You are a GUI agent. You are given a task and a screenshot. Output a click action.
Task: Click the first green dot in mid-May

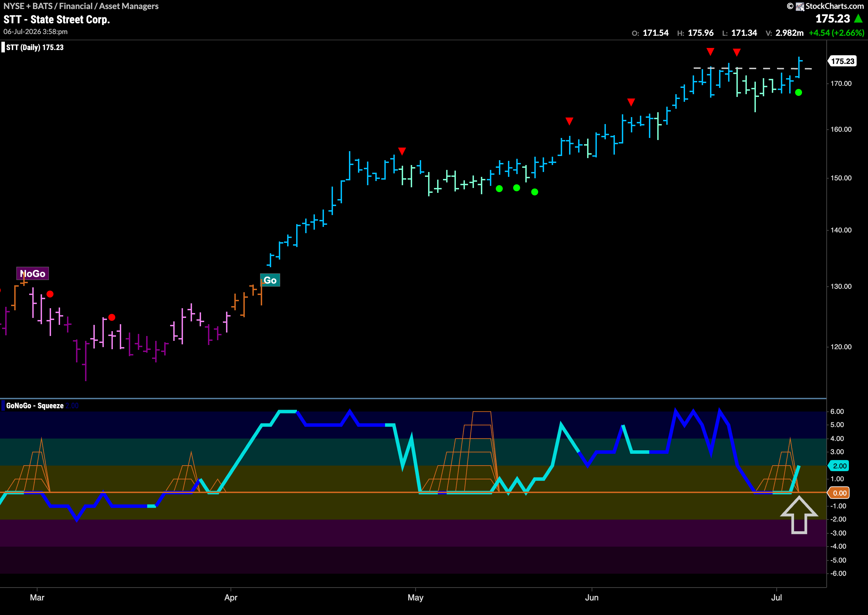tap(499, 189)
